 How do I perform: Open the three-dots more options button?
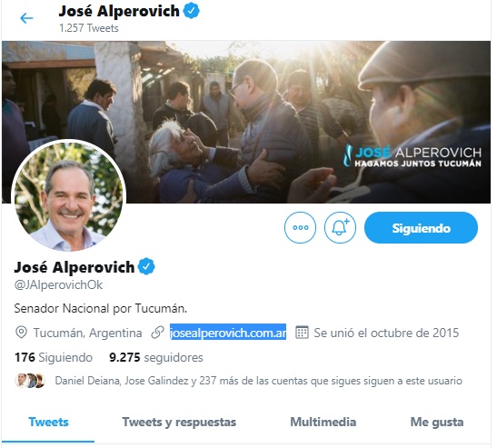pos(300,228)
